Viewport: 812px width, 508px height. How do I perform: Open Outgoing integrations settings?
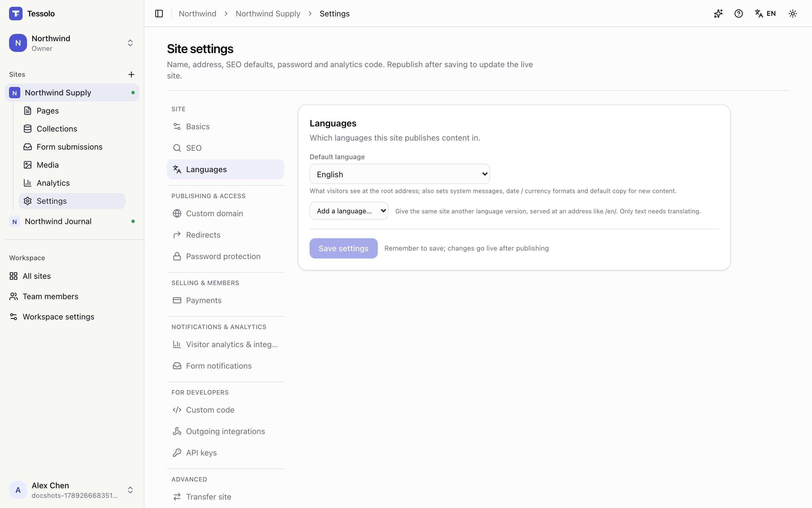click(x=226, y=432)
